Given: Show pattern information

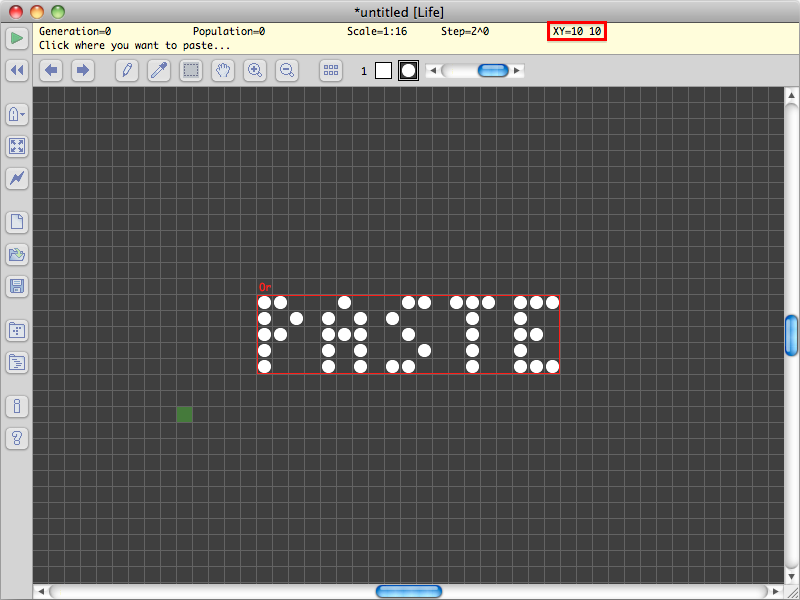Looking at the screenshot, I should click(x=17, y=406).
